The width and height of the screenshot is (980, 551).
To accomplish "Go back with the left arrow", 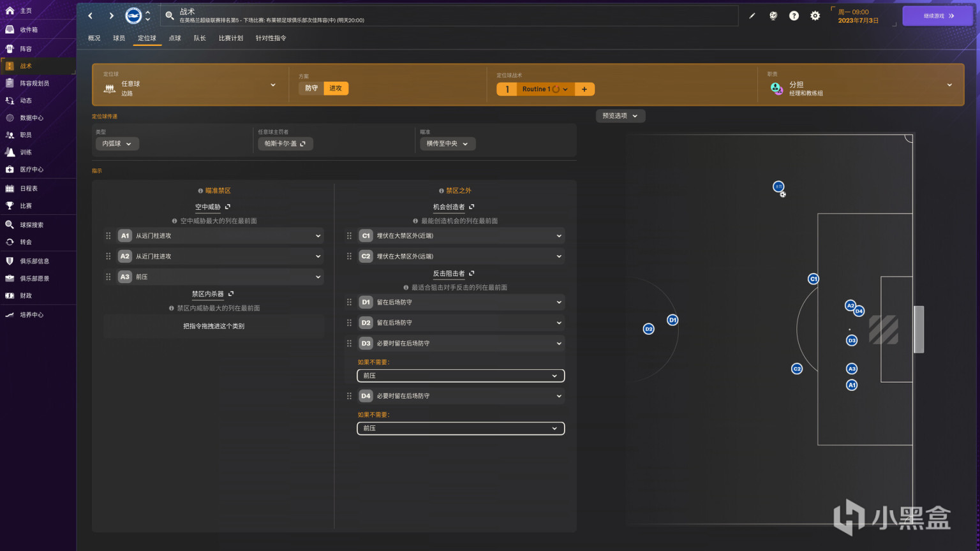I will pos(91,15).
